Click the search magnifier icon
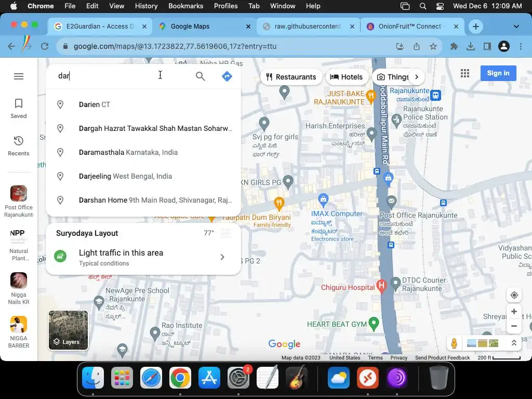The height and width of the screenshot is (399, 532). pos(201,76)
